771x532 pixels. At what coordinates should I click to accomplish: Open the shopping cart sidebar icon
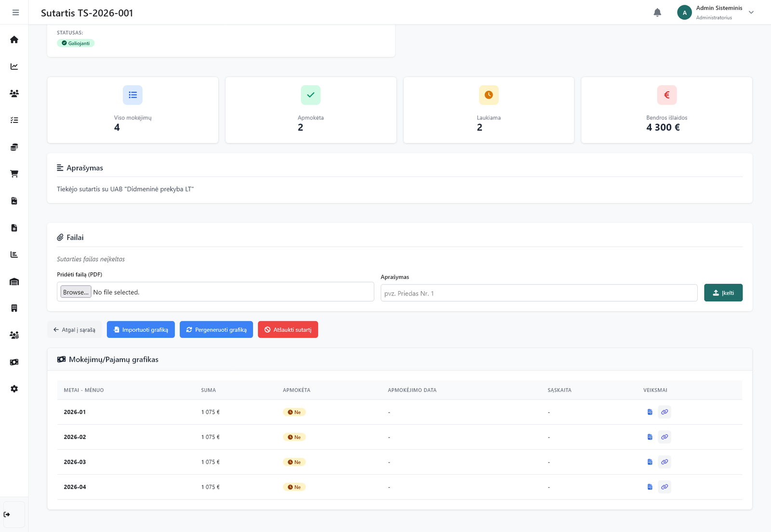coord(14,174)
